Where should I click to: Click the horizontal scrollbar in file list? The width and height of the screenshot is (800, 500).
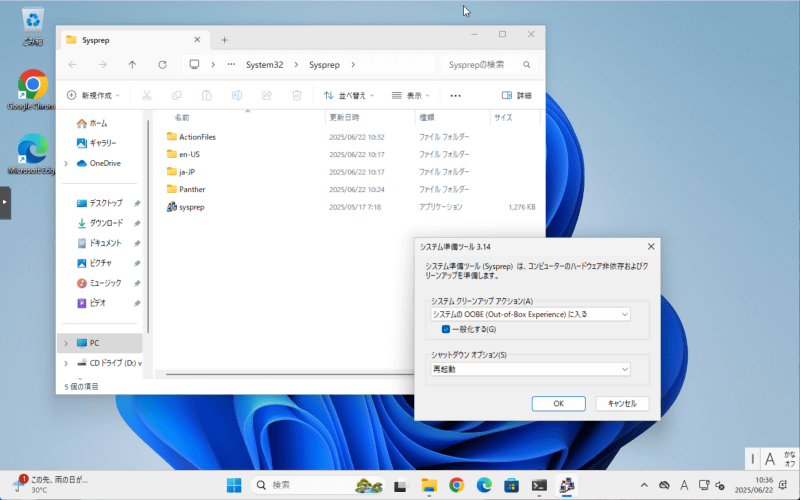click(x=291, y=374)
